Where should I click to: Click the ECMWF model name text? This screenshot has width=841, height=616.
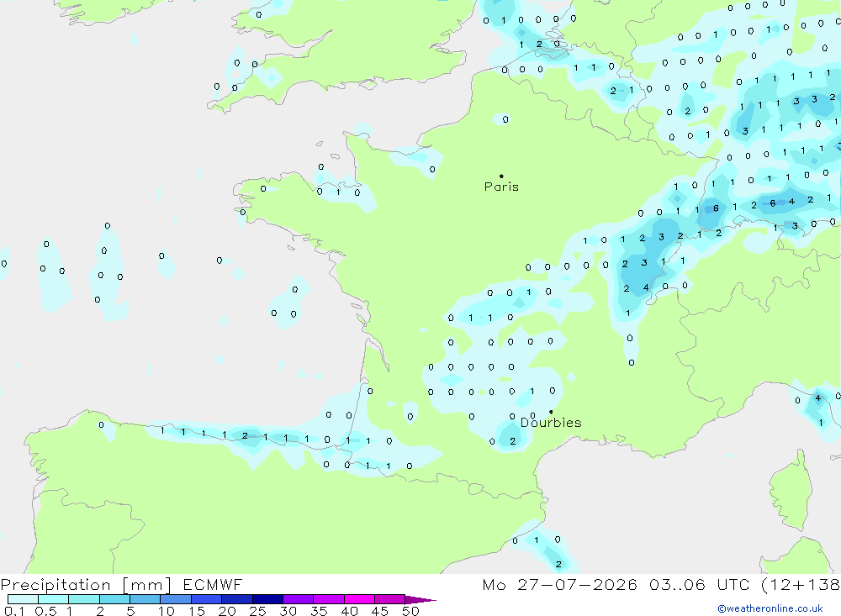pos(213,584)
